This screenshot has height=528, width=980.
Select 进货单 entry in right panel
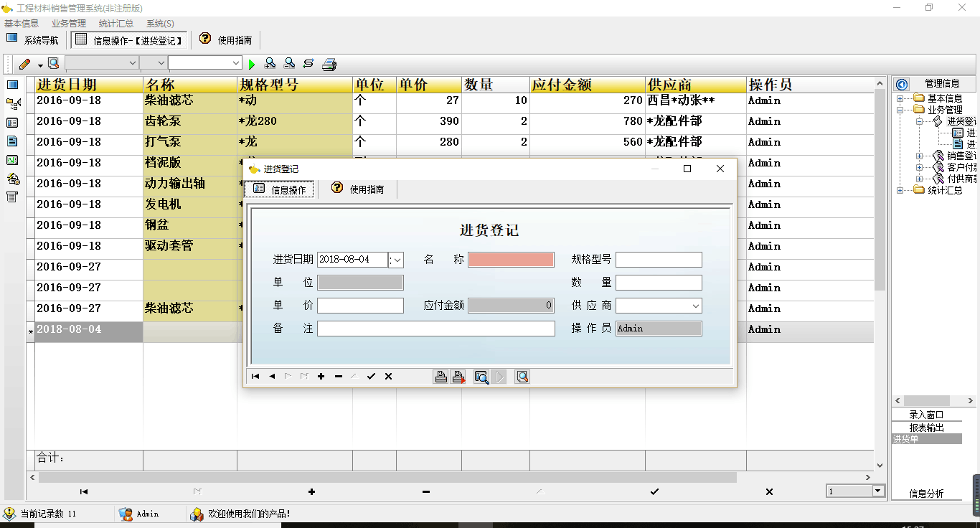click(x=926, y=439)
